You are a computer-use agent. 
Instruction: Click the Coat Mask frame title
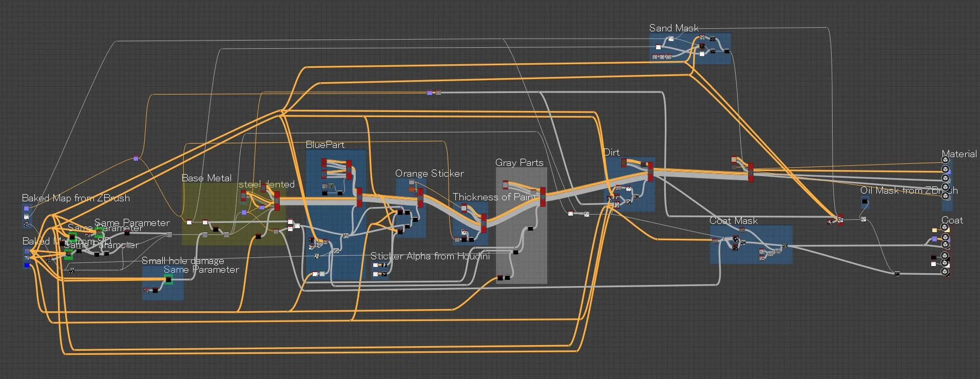coord(733,221)
